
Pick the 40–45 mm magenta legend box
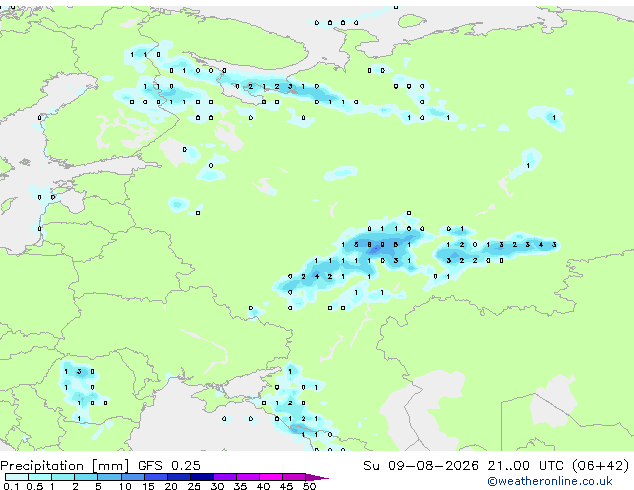pyautogui.click(x=271, y=477)
